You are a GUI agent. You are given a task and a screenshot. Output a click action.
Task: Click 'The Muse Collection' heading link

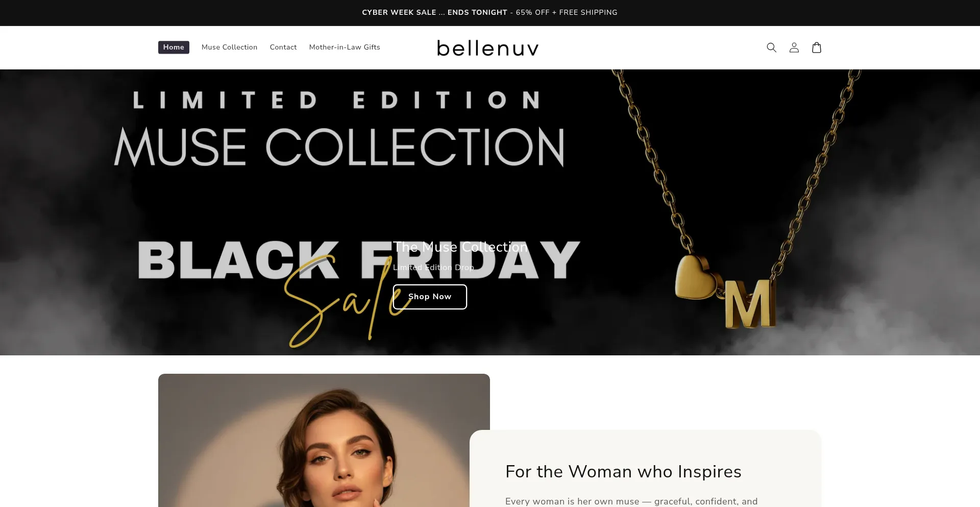(459, 247)
